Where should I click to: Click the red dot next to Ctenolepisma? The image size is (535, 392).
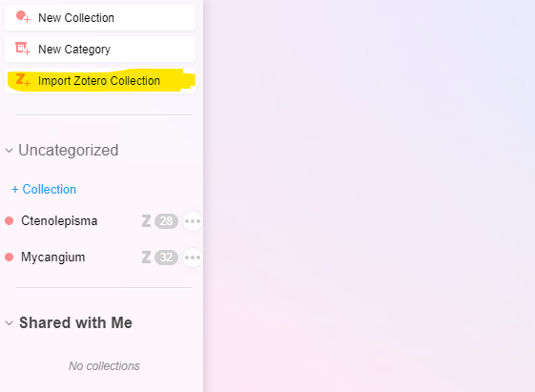[x=10, y=221]
